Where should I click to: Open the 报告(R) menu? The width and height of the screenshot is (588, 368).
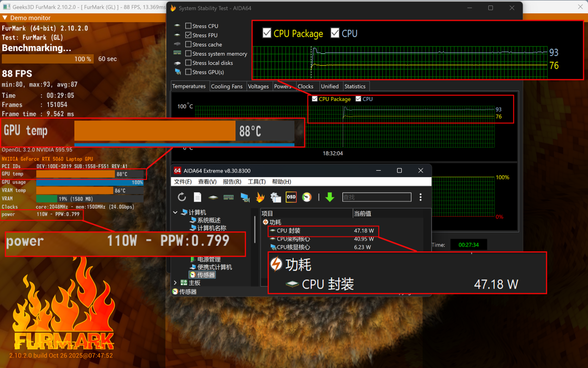click(x=232, y=181)
